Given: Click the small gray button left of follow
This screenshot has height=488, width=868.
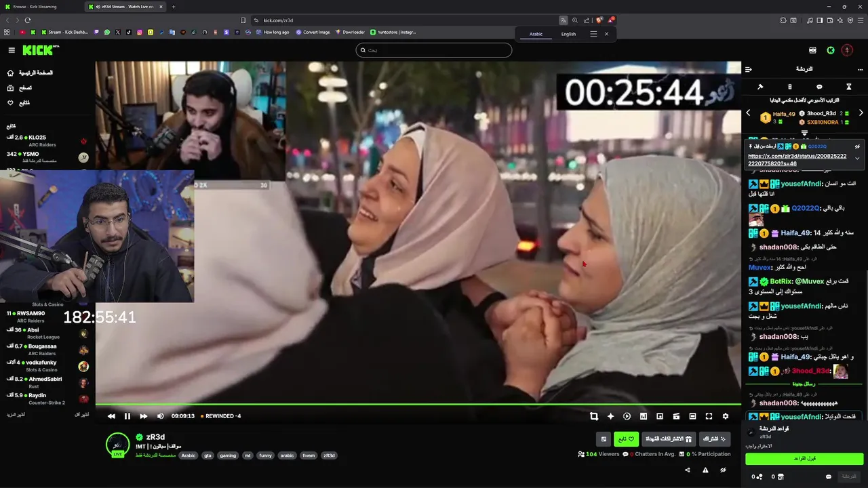Looking at the screenshot, I should [x=604, y=439].
